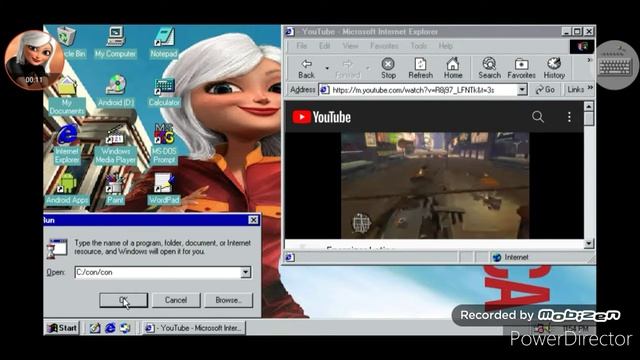Click the YouTube video player thumbnail

(x=435, y=185)
